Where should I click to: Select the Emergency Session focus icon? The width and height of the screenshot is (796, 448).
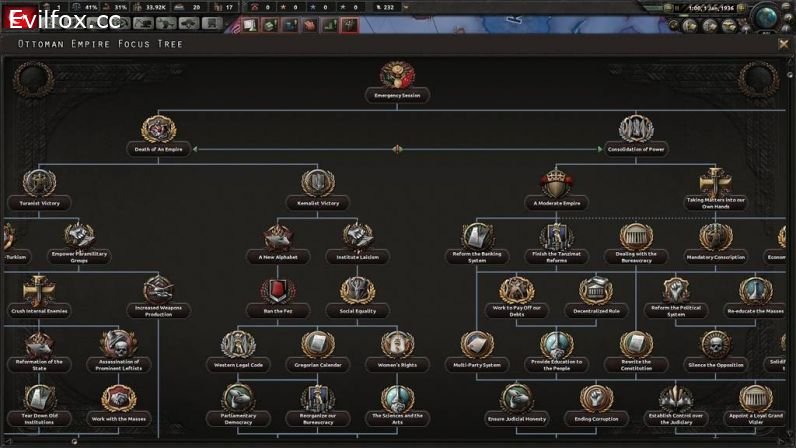coord(397,77)
